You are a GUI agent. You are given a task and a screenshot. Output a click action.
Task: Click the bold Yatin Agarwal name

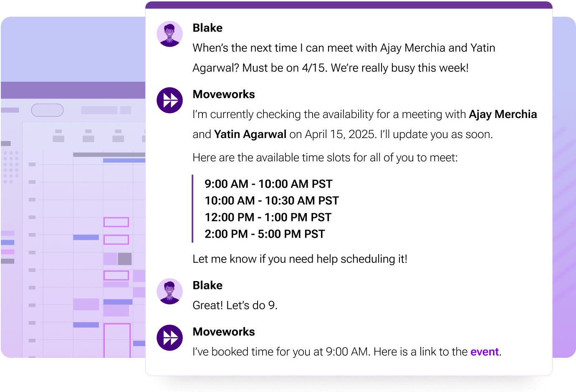coord(250,134)
